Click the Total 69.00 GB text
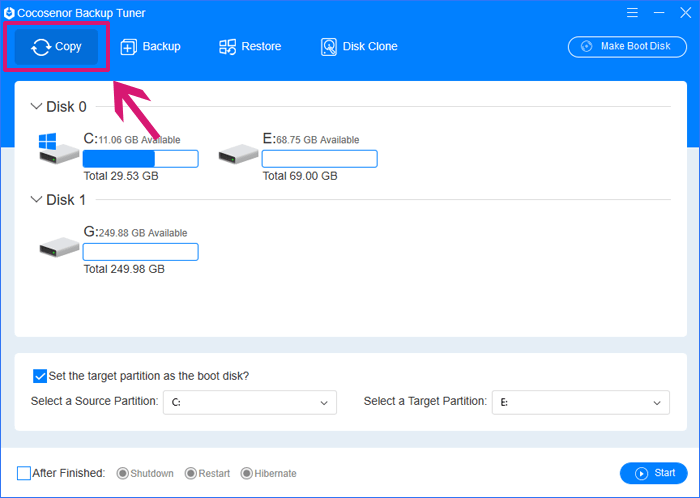This screenshot has width=700, height=498. click(300, 176)
